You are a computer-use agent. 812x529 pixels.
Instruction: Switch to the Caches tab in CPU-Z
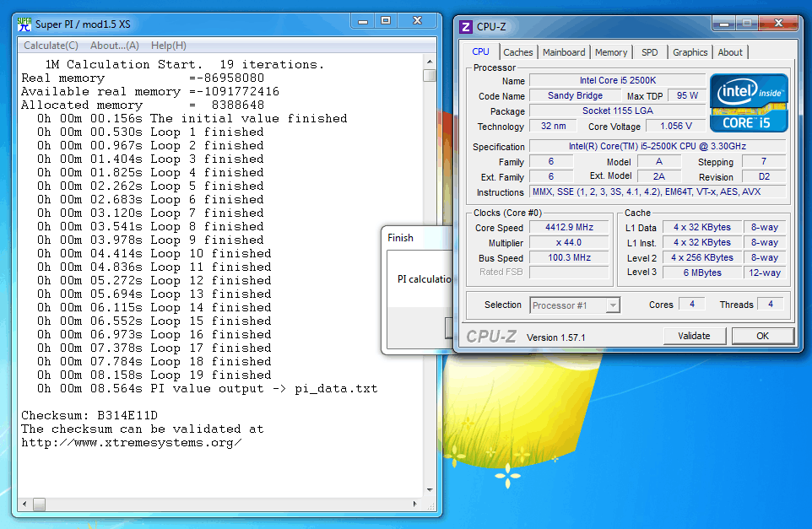(518, 52)
